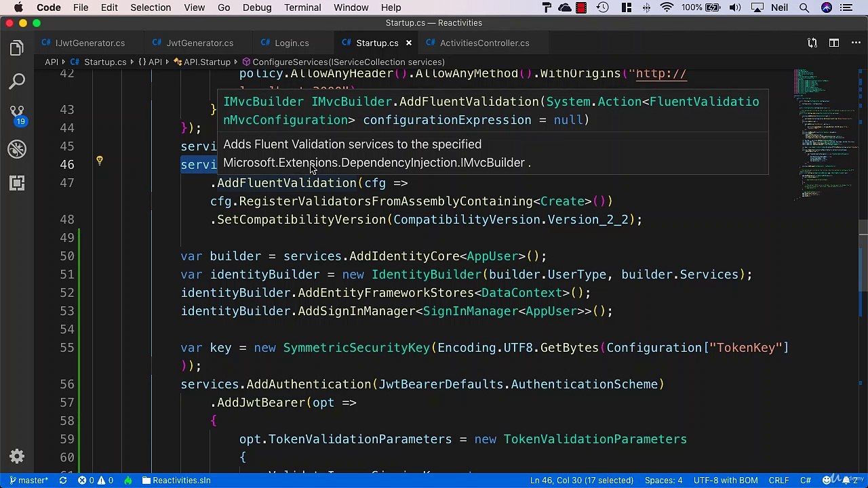This screenshot has height=488, width=868.
Task: Click the flame icon in status bar
Action: tap(127, 480)
